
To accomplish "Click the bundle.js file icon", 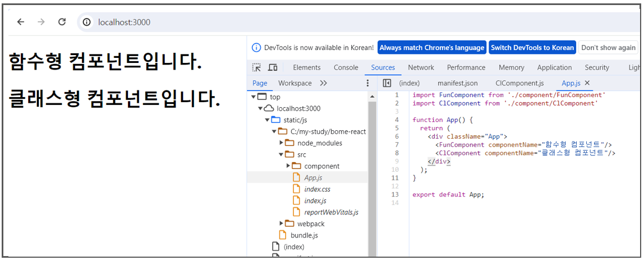I will tap(282, 235).
